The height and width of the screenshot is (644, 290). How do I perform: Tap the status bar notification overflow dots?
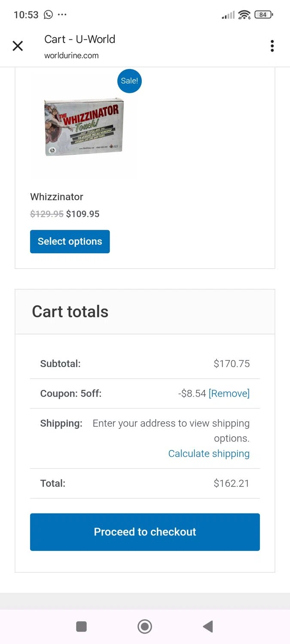pyautogui.click(x=62, y=15)
